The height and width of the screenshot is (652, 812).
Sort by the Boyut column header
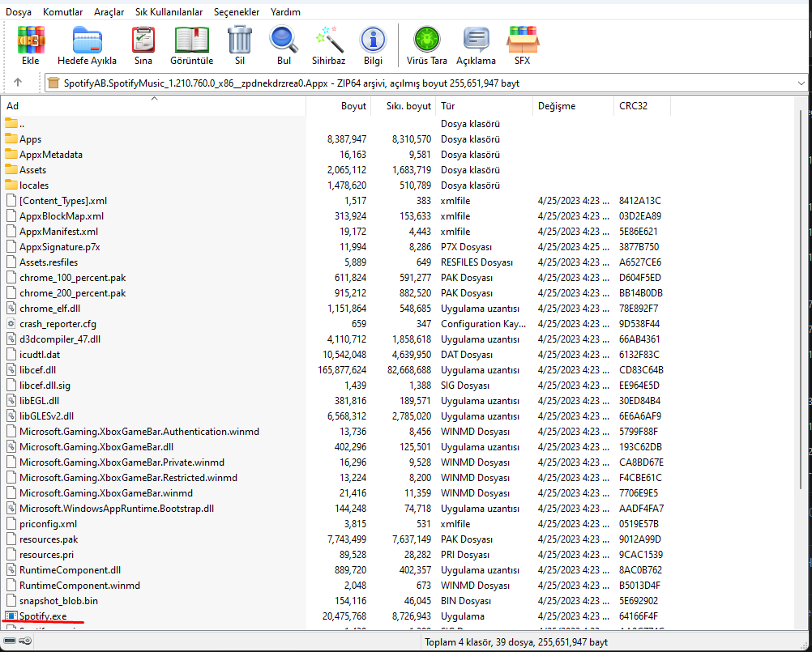coord(339,105)
